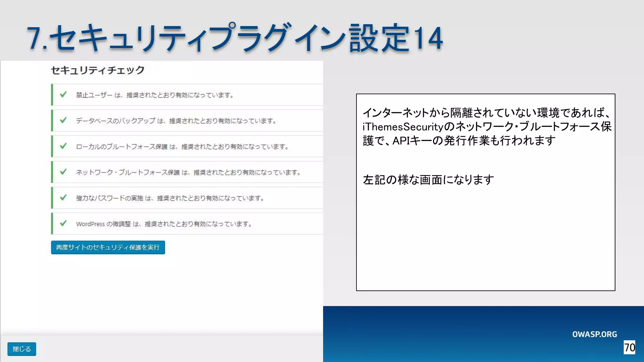Select the ネットワーク・ブルートフォース保護 status text

pyautogui.click(x=188, y=172)
